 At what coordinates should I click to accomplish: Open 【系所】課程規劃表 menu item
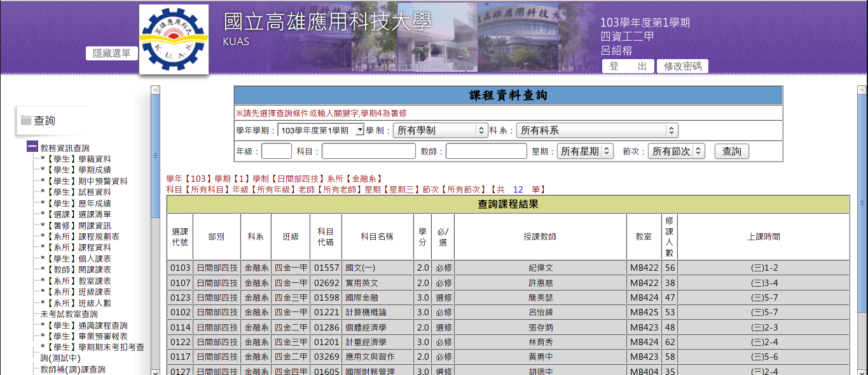[x=80, y=236]
